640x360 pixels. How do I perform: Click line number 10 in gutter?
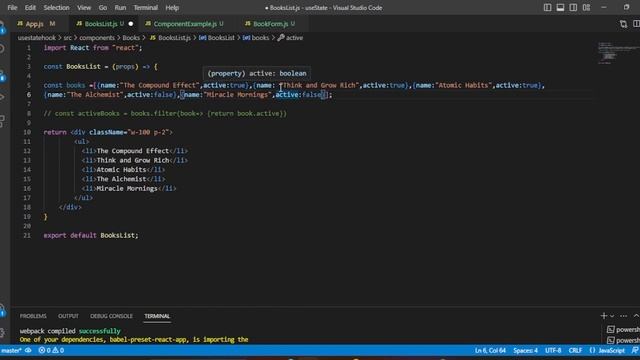(x=27, y=132)
